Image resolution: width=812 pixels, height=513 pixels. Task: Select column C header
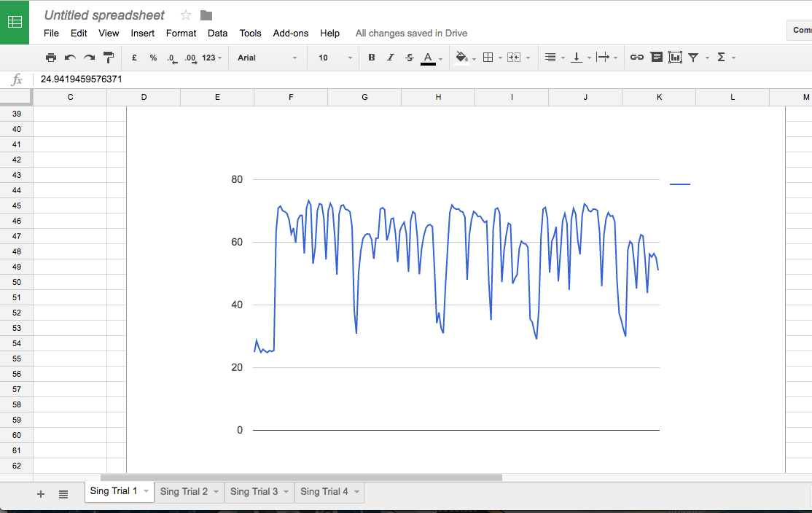pos(71,97)
